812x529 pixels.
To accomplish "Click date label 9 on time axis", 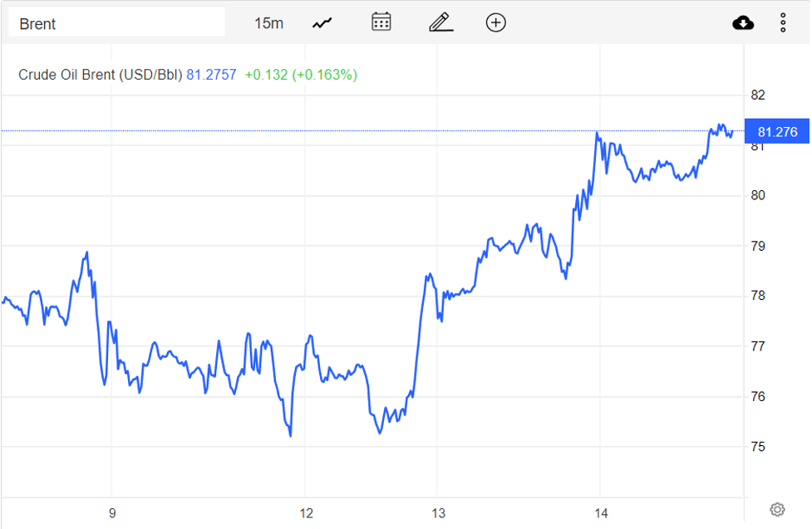I will pyautogui.click(x=111, y=513).
